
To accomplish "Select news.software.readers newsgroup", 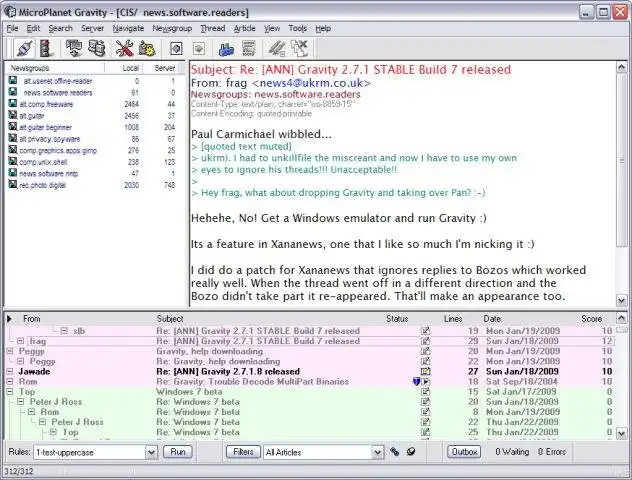I will tap(58, 93).
